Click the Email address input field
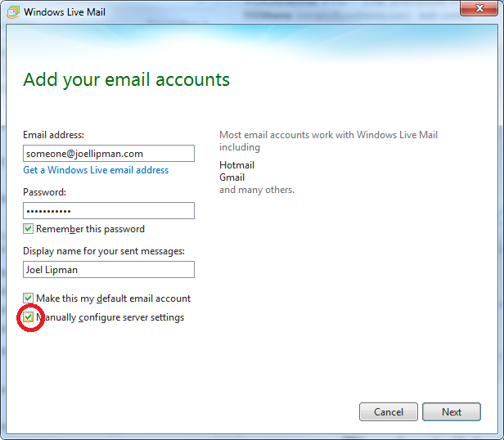This screenshot has height=440, width=504. coord(109,154)
